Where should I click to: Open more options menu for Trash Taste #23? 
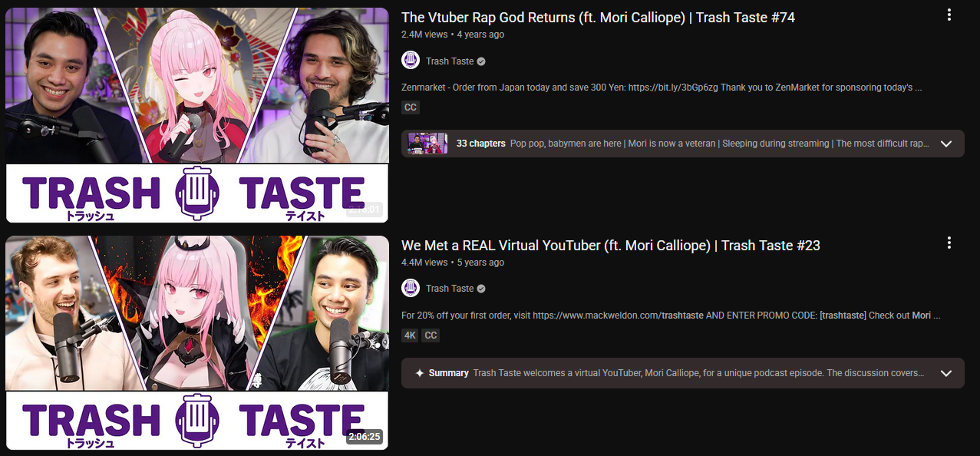click(x=949, y=243)
